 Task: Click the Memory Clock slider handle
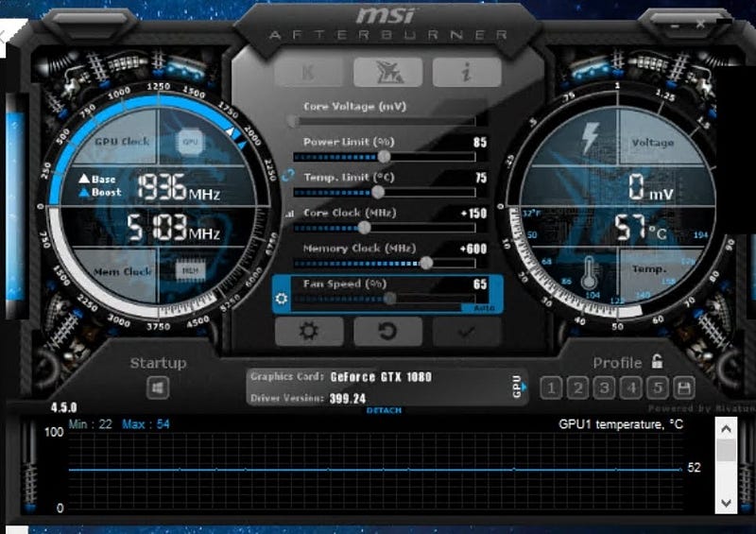[426, 263]
